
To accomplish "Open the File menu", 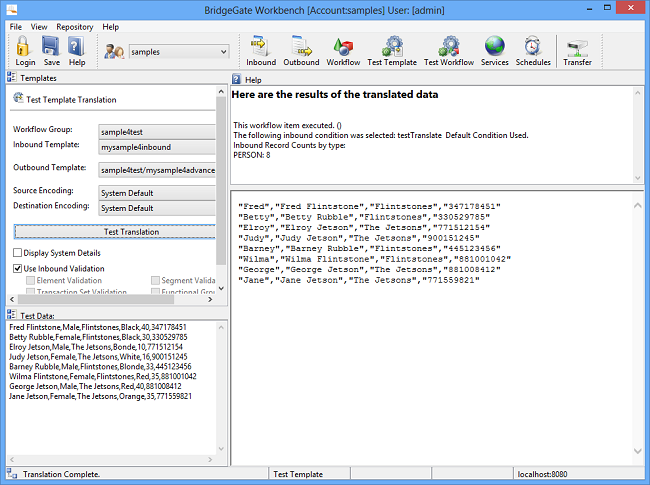I will (16, 27).
